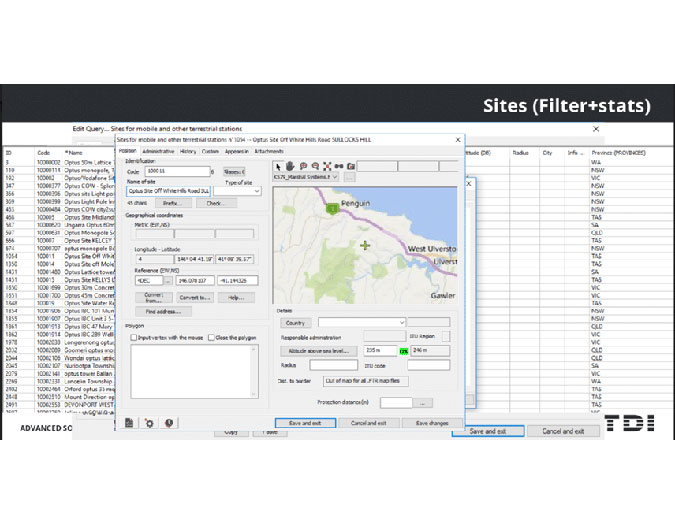The height and width of the screenshot is (532, 675).
Task: Open the Attachments tab
Action: (269, 151)
